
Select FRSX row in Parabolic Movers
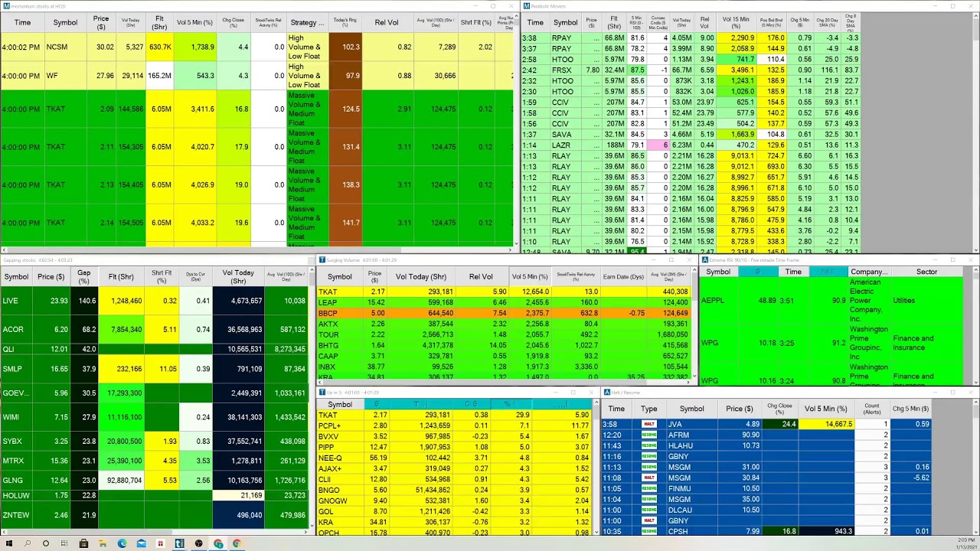tap(691, 70)
